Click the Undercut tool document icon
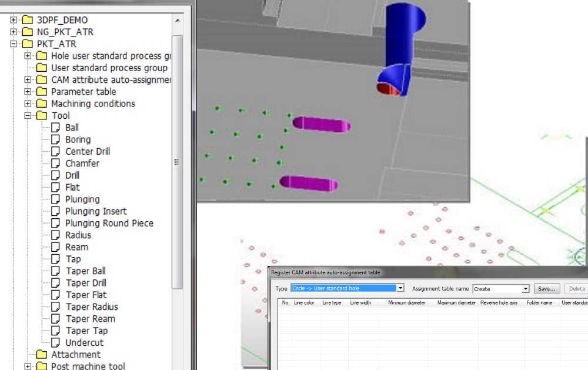Viewport: 588px width, 370px height. [55, 342]
